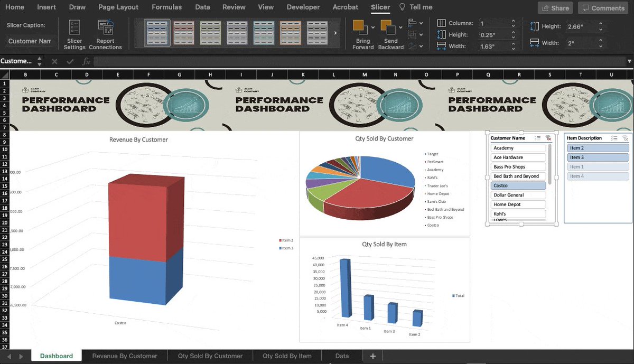634x364 pixels.
Task: Click the Group objects icon
Action: pyautogui.click(x=412, y=34)
